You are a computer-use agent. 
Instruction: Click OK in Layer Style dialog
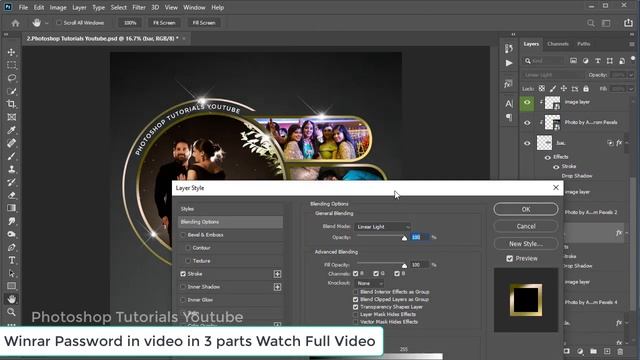click(x=526, y=209)
